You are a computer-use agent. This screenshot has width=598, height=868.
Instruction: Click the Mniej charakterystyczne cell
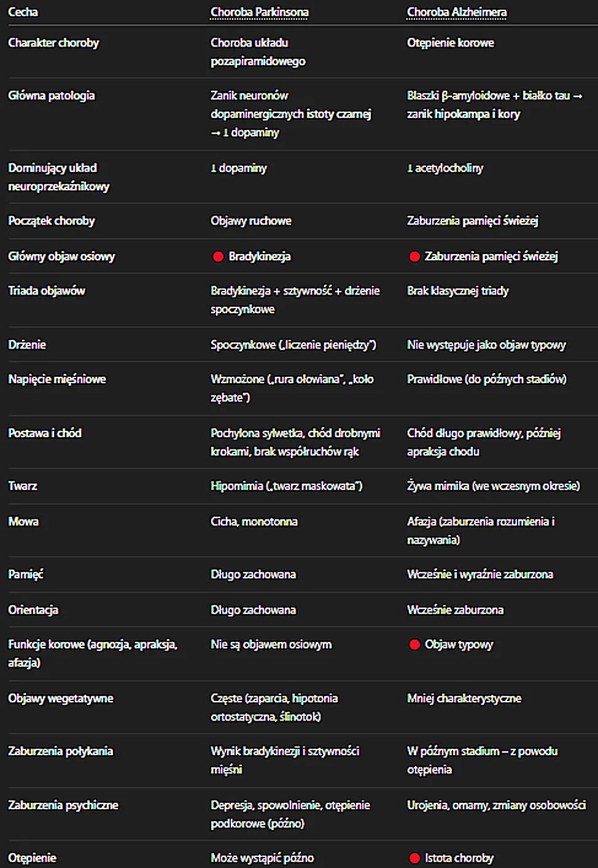pyautogui.click(x=464, y=699)
